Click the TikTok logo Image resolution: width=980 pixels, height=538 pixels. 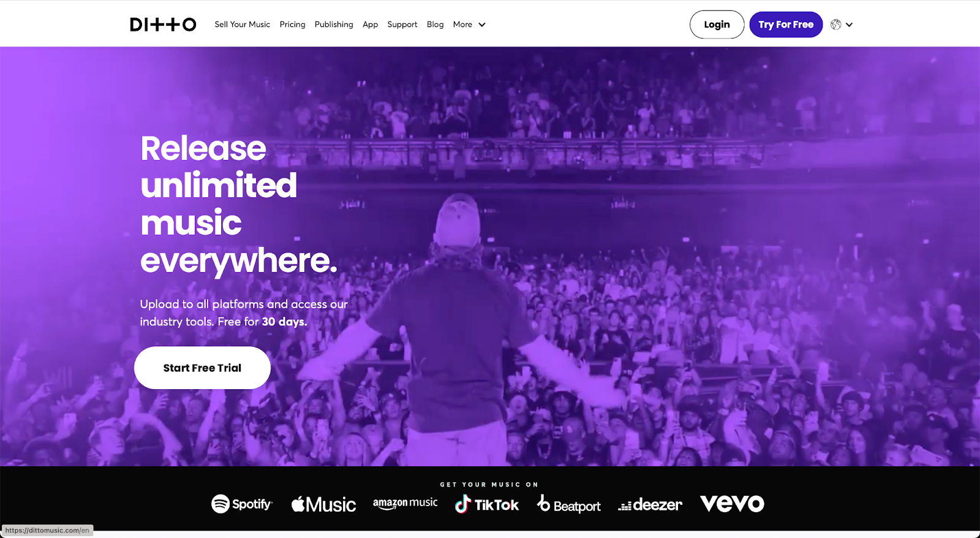click(487, 504)
